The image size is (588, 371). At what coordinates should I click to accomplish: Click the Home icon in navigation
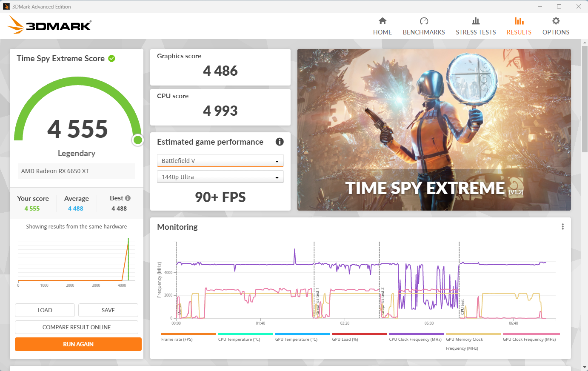[382, 21]
